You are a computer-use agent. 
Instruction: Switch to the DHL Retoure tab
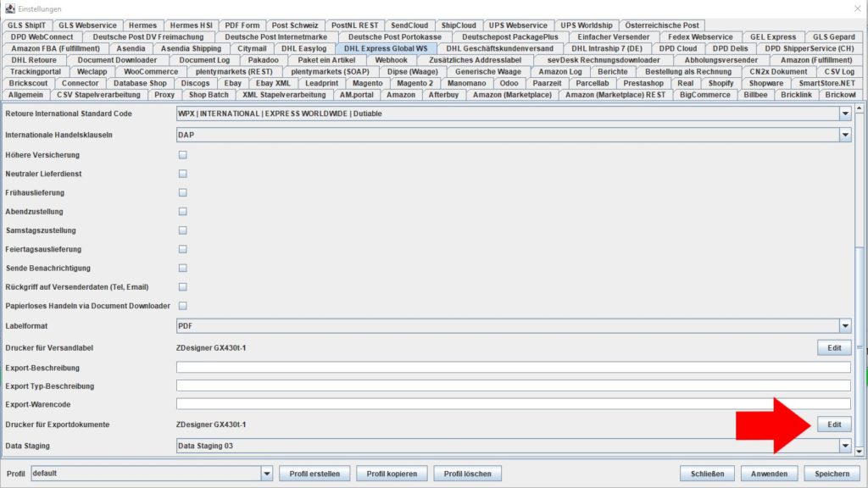point(34,60)
